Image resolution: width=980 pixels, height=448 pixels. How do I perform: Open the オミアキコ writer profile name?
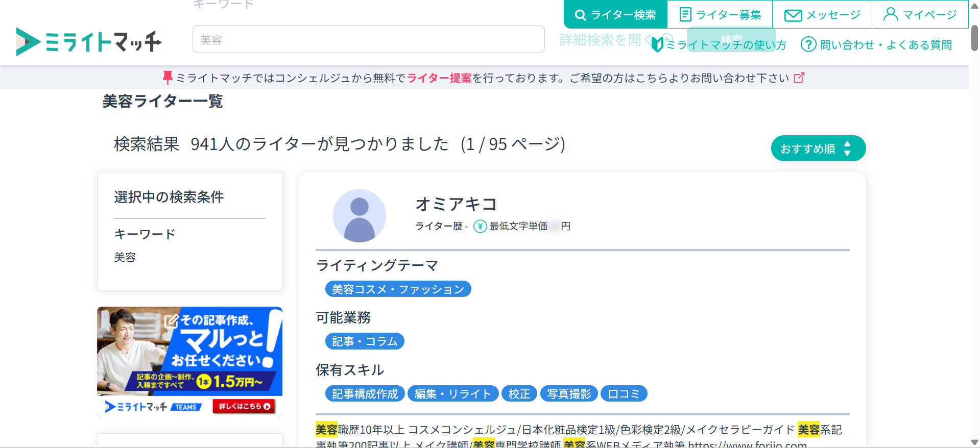[456, 204]
